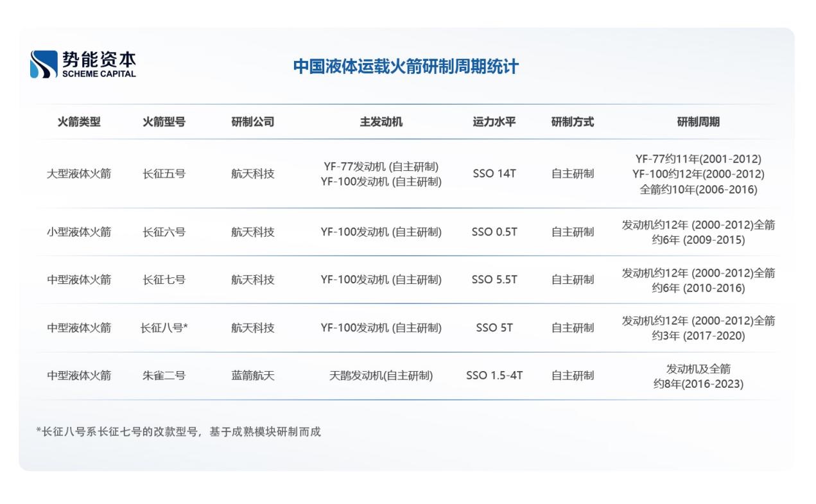Screen dimensions: 816x504
Task: Select the 长征八号* cell
Action: pos(164,327)
